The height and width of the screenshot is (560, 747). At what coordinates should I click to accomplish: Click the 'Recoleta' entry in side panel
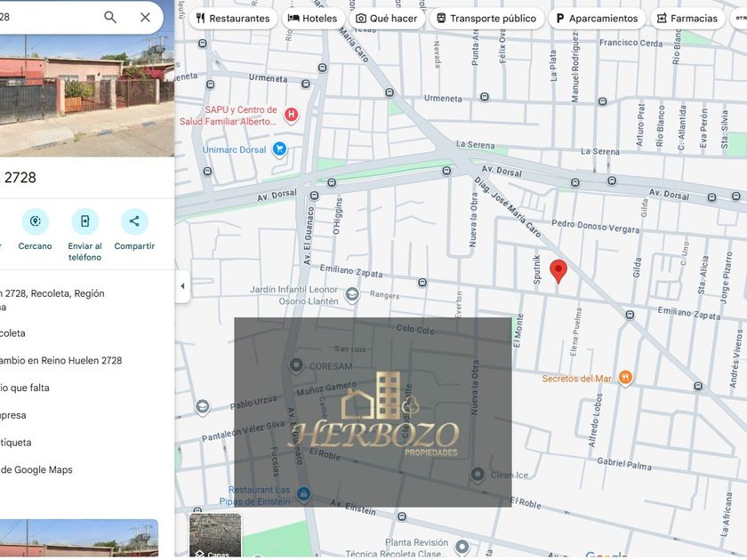[x=12, y=333]
